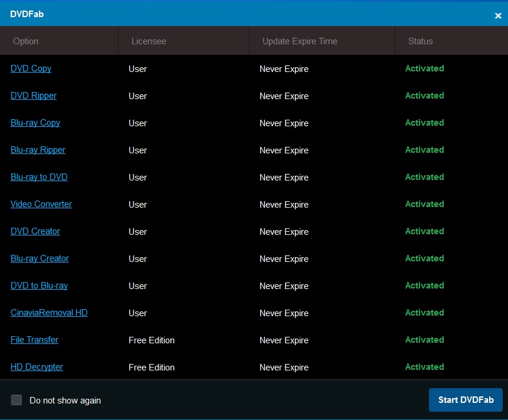Open the DVD Copy link
508x420 pixels.
tap(31, 68)
